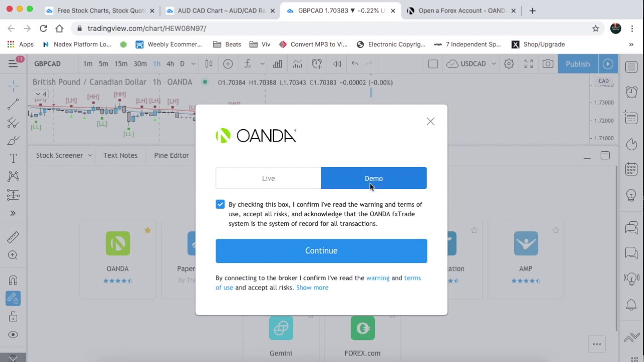Open the candlestick chart style selector
The width and height of the screenshot is (644, 362).
pos(209,64)
